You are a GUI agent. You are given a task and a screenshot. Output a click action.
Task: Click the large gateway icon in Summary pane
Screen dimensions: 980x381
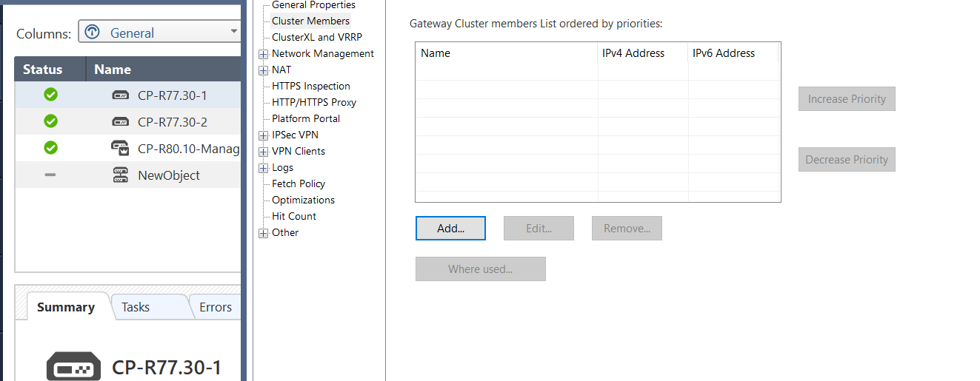point(73,365)
